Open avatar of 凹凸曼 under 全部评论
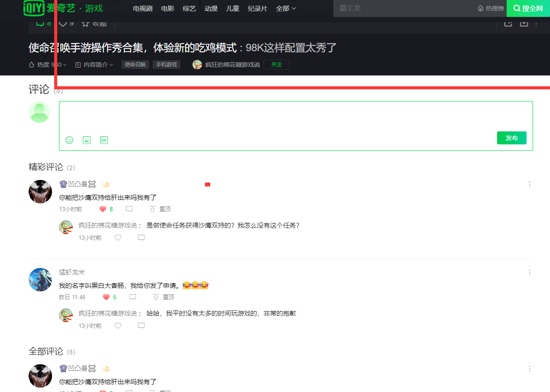 40,376
